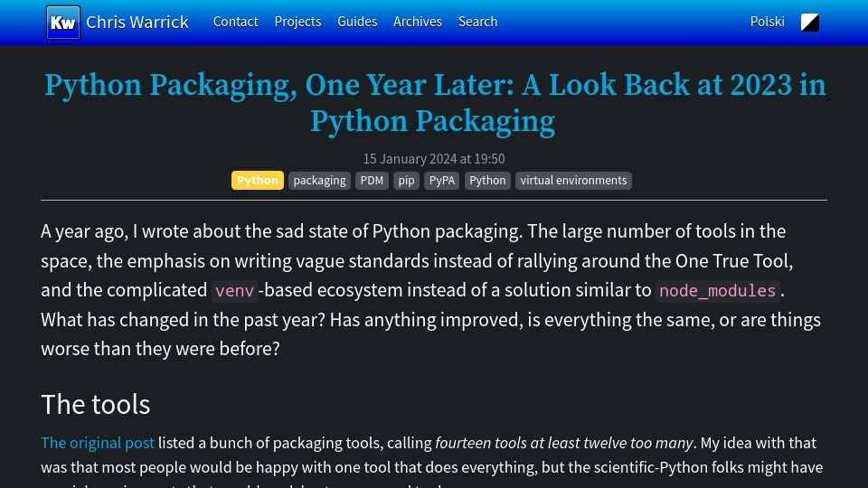Open the virtual environments tag
The height and width of the screenshot is (488, 868).
573,181
